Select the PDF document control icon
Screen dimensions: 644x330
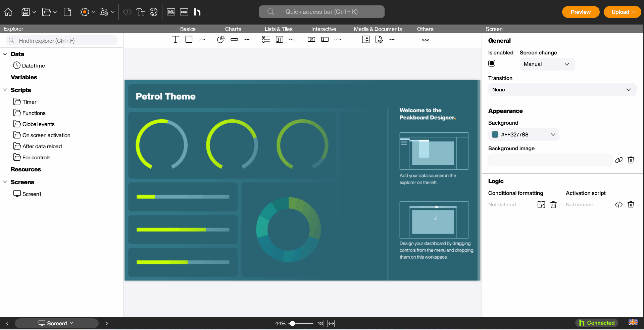tap(379, 40)
